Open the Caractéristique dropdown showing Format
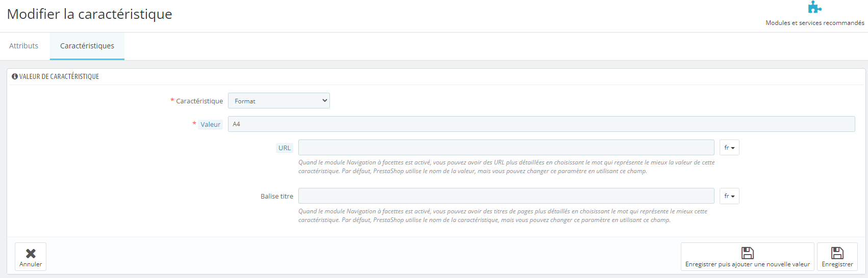 [x=278, y=101]
